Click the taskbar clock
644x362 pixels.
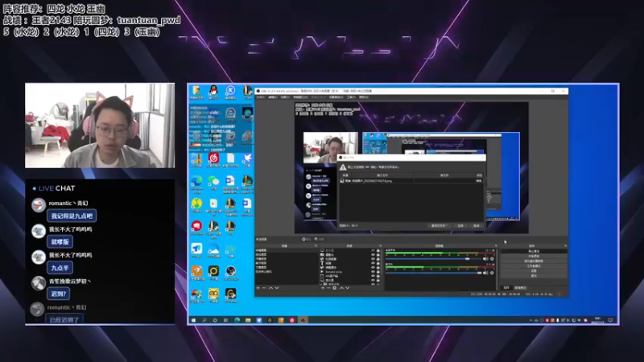click(597, 320)
